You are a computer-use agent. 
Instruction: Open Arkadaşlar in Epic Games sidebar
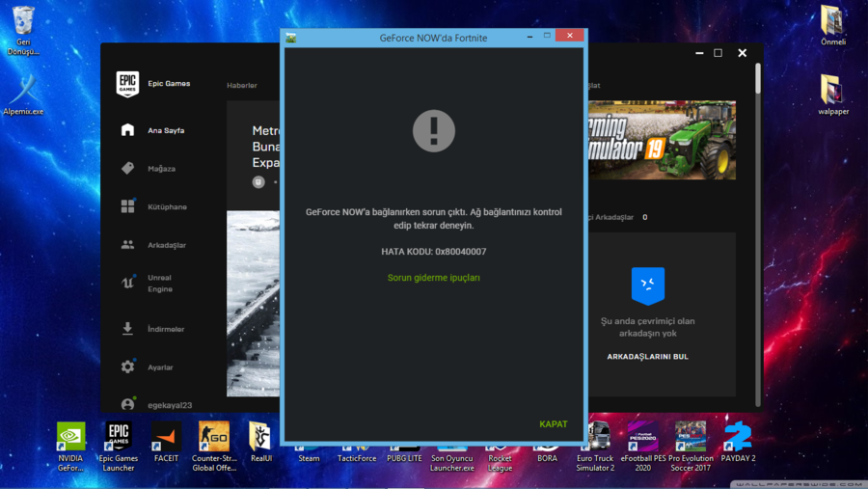[166, 245]
